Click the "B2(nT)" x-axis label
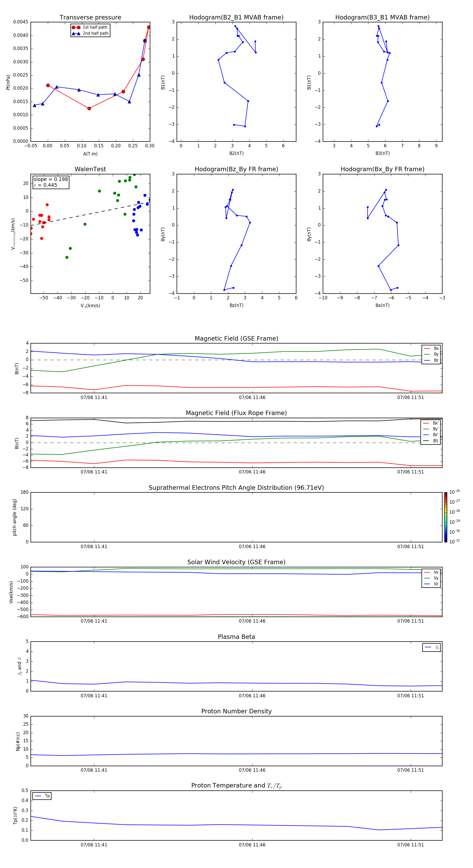Screen dimensions: 473x868 click(x=236, y=153)
